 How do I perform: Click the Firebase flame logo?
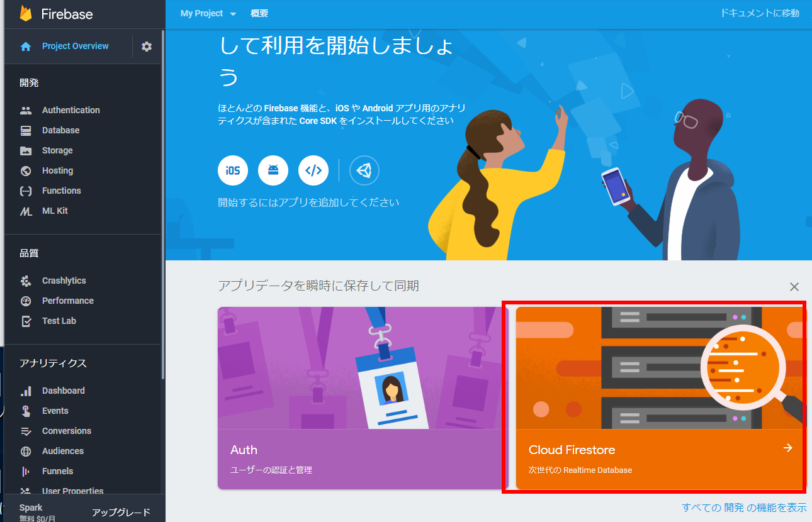pyautogui.click(x=26, y=13)
